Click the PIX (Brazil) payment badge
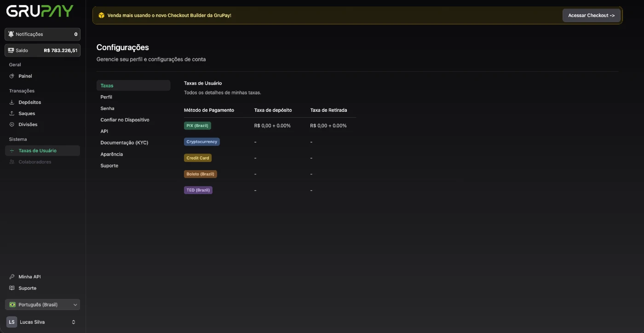The height and width of the screenshot is (333, 644). (197, 126)
